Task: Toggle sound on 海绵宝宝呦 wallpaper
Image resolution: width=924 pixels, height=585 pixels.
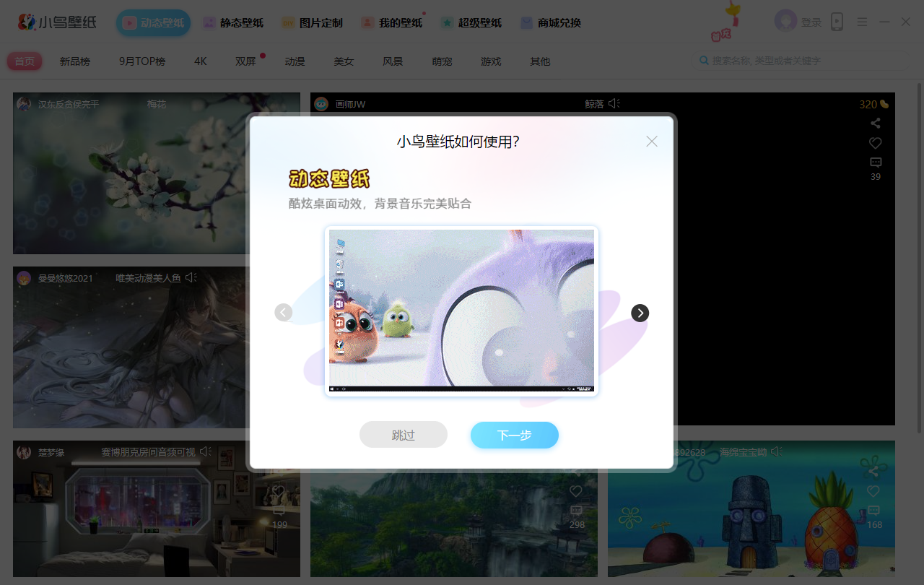Action: pos(776,451)
